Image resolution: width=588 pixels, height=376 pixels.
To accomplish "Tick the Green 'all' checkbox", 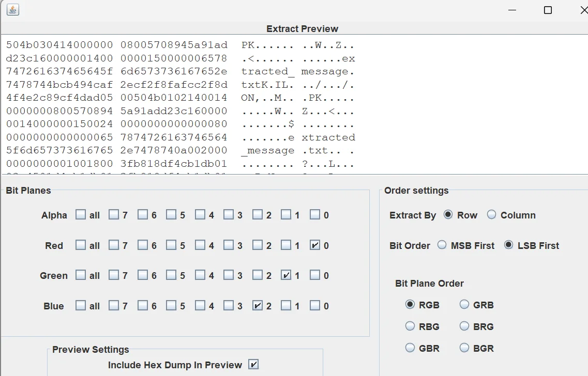I will click(81, 275).
